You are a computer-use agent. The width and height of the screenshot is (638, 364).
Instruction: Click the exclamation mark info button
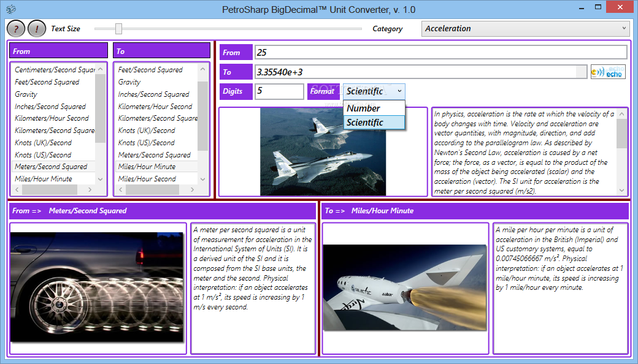(37, 28)
